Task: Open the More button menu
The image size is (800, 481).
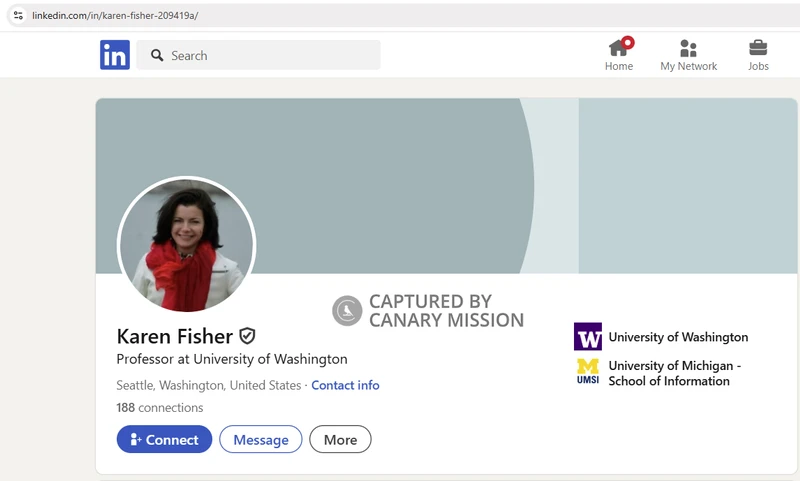Action: point(340,439)
